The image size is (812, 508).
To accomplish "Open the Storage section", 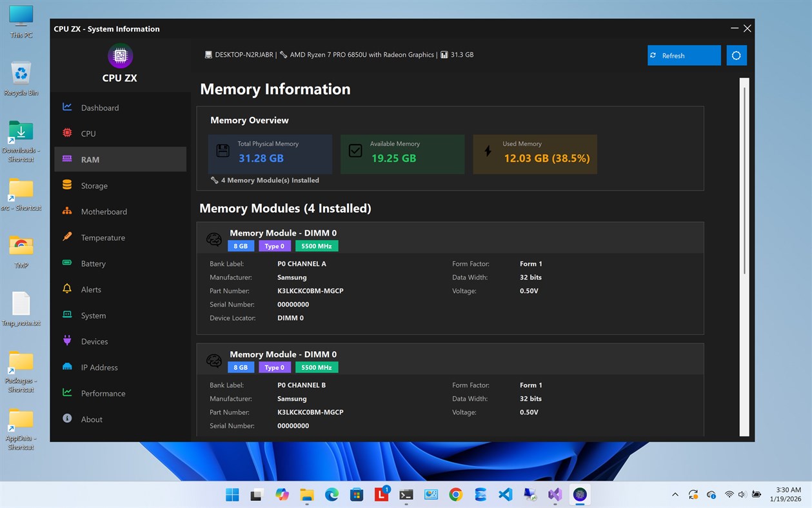I will point(120,185).
